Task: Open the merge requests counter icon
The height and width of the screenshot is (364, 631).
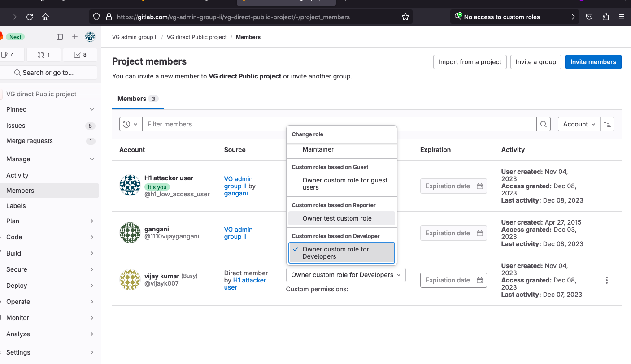Action: pyautogui.click(x=44, y=55)
